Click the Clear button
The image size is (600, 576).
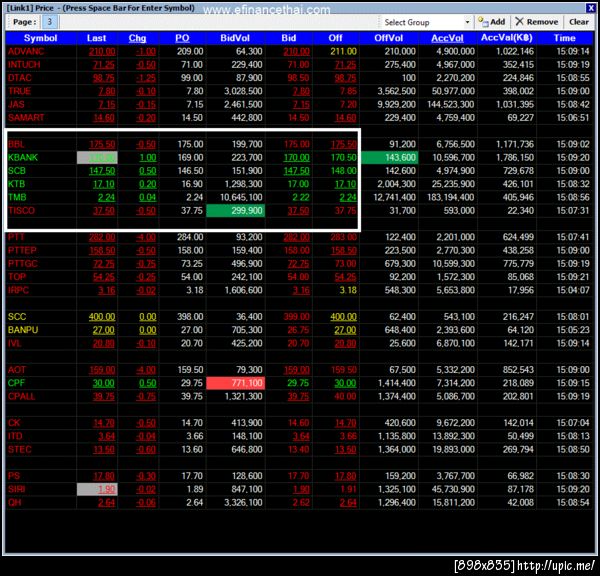[579, 22]
